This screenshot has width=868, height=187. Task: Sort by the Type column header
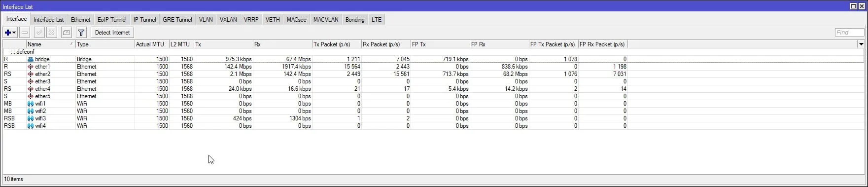pyautogui.click(x=105, y=44)
